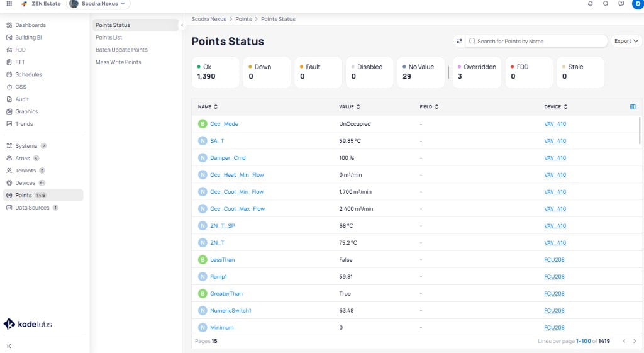The image size is (644, 353).
Task: Click the B icon of LessThan row
Action: click(x=203, y=260)
